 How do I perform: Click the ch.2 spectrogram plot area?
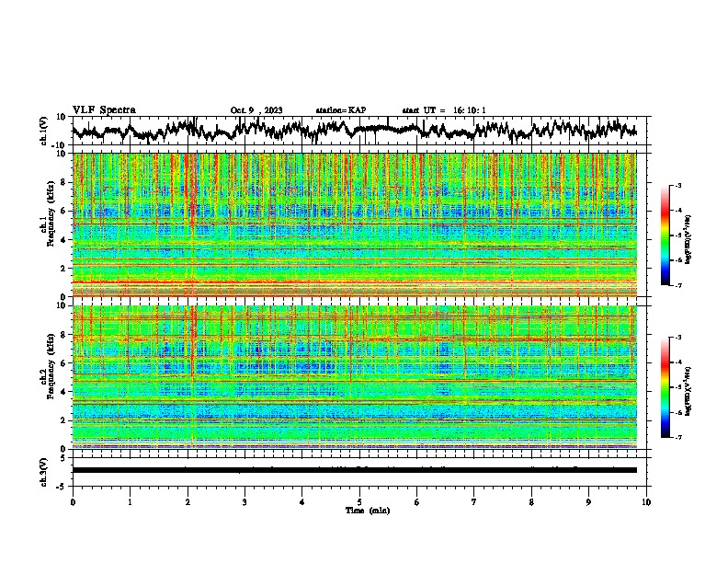[x=354, y=377]
